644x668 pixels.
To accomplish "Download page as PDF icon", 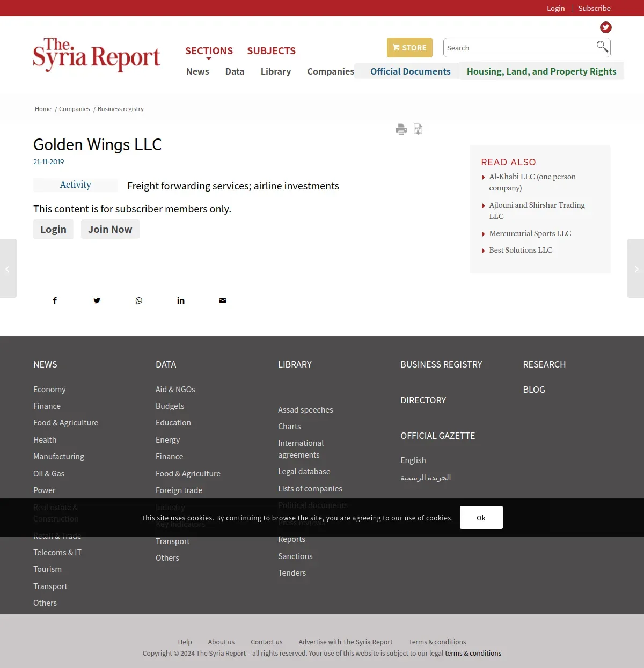I will point(418,129).
